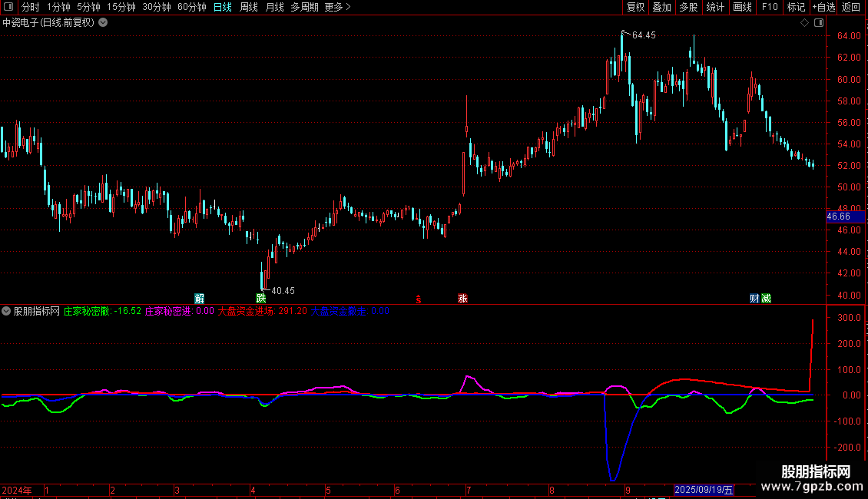Image resolution: width=868 pixels, height=499 pixels.
Task: Click the 2024年 year label on timeline
Action: [x=17, y=491]
